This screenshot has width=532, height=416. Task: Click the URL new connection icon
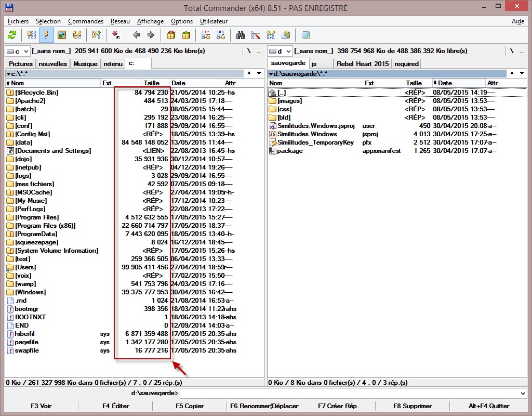click(x=221, y=35)
